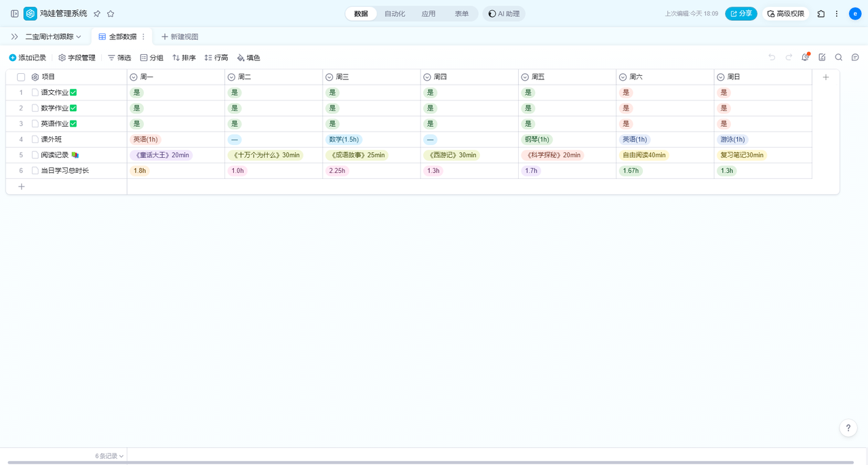
Task: Star the document as favorite
Action: coord(111,14)
